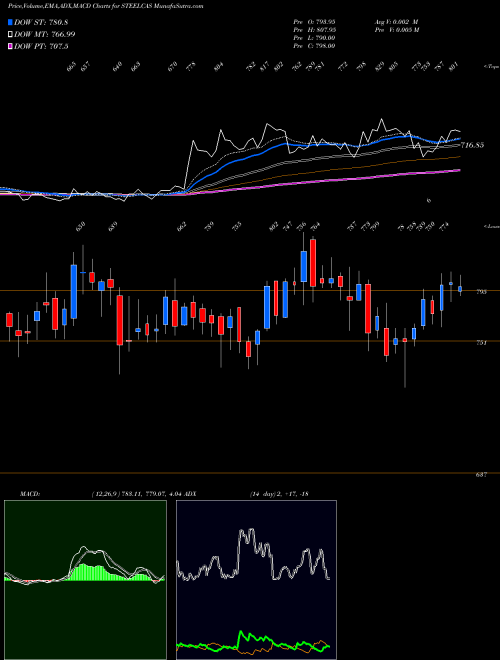This screenshot has height=660, width=500.
Task: Click the white DOW MT legend swatch
Action: pyautogui.click(x=10, y=35)
